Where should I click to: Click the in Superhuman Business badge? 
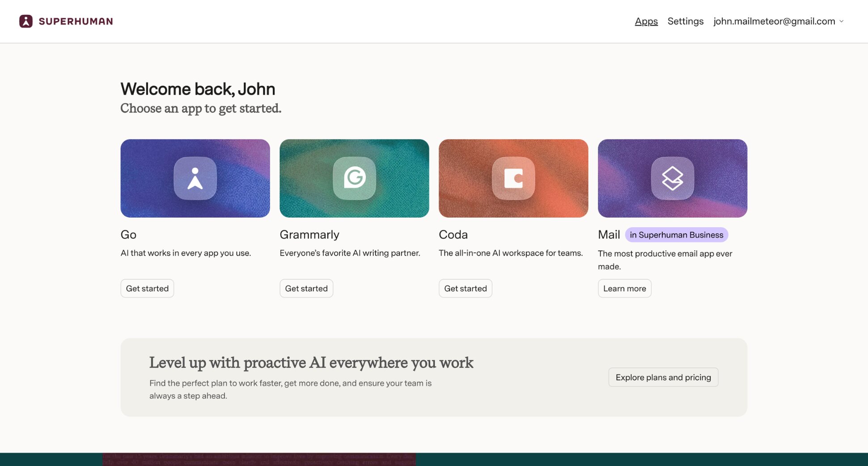676,235
